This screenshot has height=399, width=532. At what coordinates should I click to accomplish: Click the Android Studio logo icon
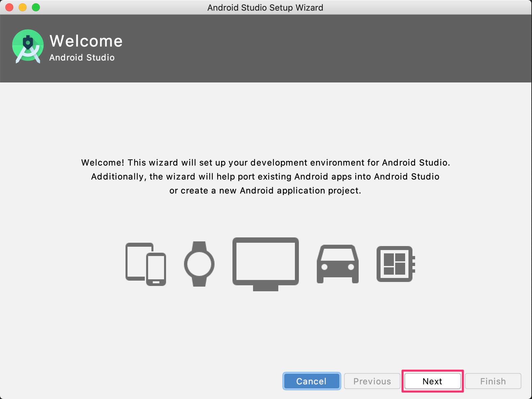pos(28,47)
